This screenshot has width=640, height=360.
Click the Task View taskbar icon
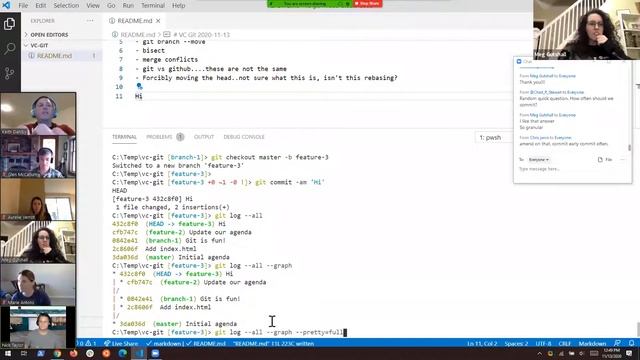pos(24,353)
